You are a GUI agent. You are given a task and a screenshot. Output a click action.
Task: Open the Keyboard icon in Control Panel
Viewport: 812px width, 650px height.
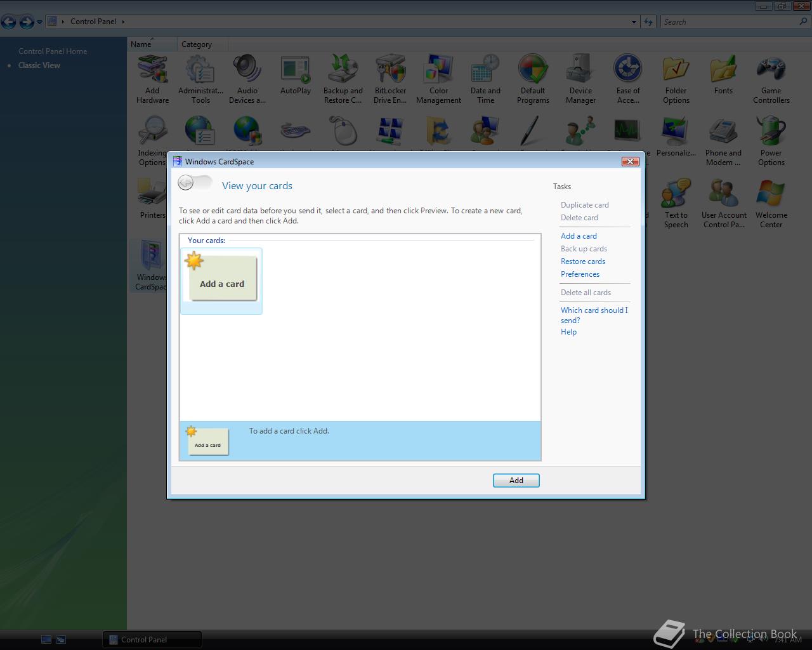[x=296, y=132]
